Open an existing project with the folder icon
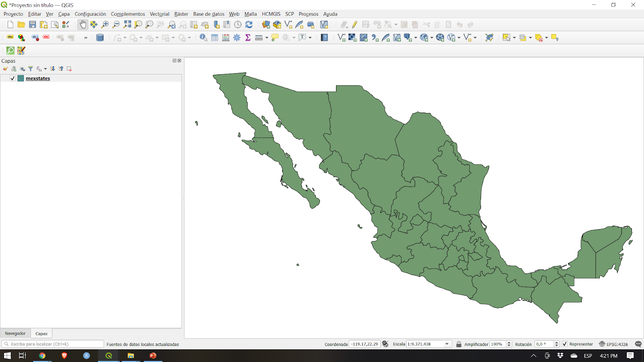The width and height of the screenshot is (644, 362). point(21,25)
